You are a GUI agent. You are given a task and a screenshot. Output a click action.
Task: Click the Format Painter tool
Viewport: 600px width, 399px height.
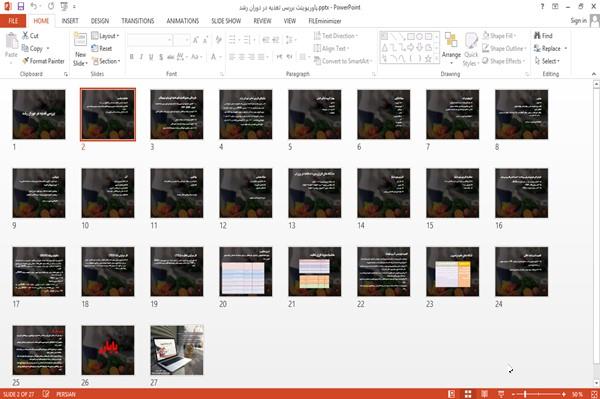point(43,61)
